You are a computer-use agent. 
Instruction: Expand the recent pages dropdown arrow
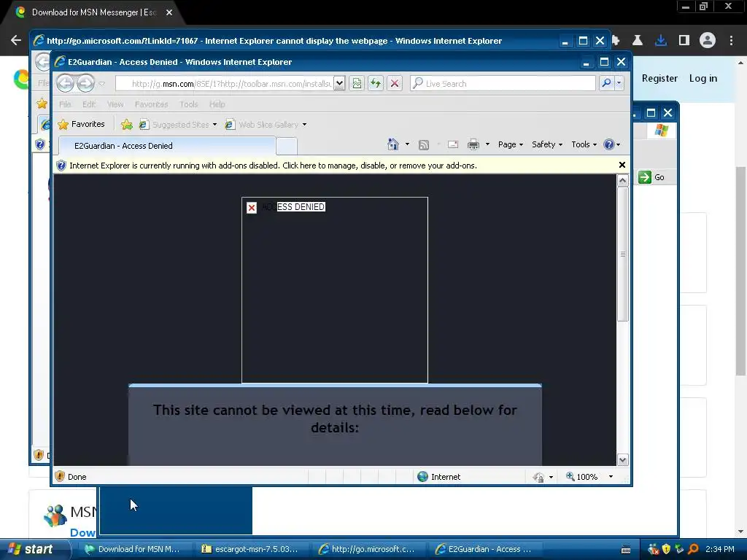coord(101,84)
